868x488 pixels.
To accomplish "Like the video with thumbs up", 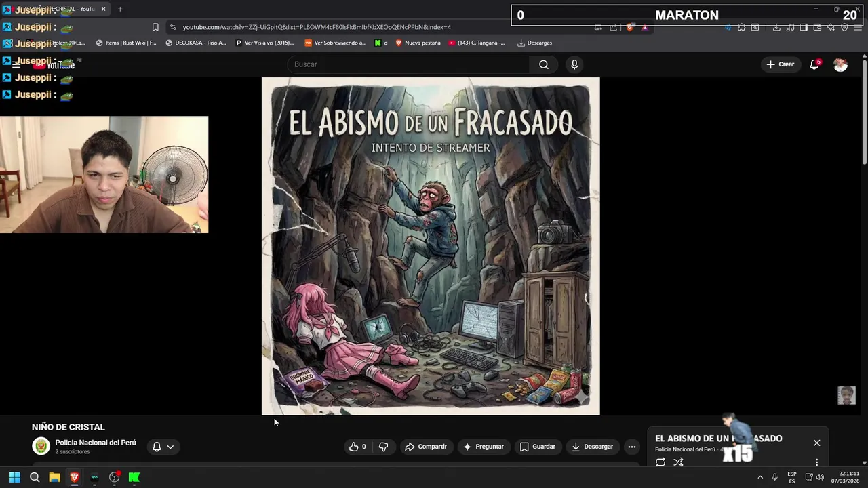I will point(357,447).
